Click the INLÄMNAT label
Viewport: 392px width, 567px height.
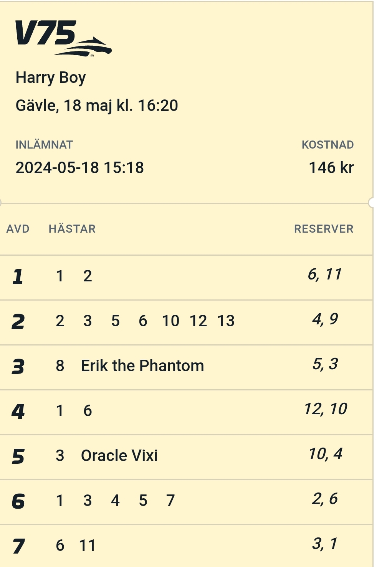click(44, 145)
